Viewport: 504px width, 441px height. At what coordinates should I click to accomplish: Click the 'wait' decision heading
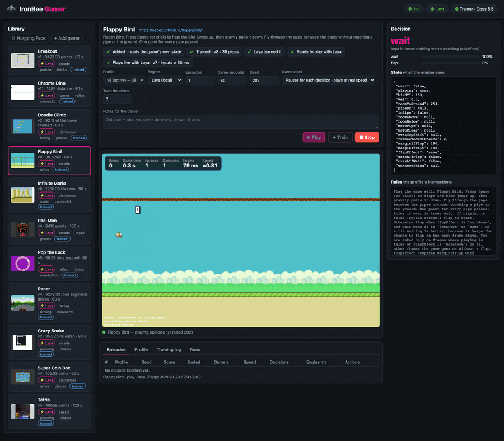[400, 41]
